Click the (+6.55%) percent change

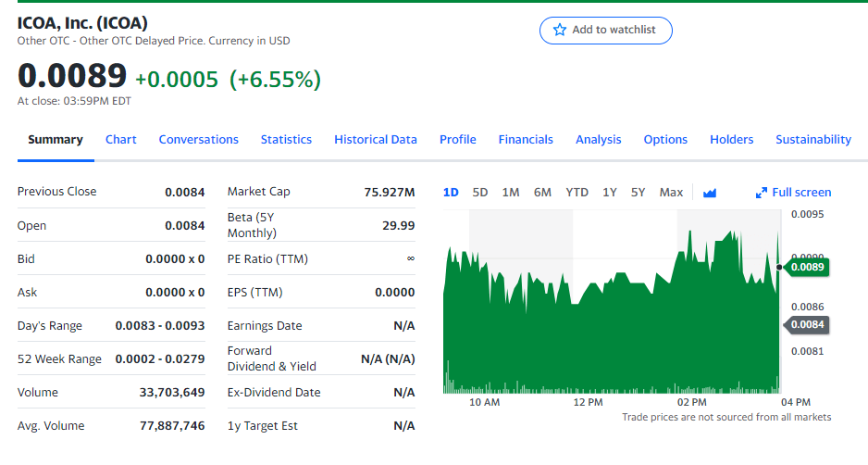pos(275,80)
